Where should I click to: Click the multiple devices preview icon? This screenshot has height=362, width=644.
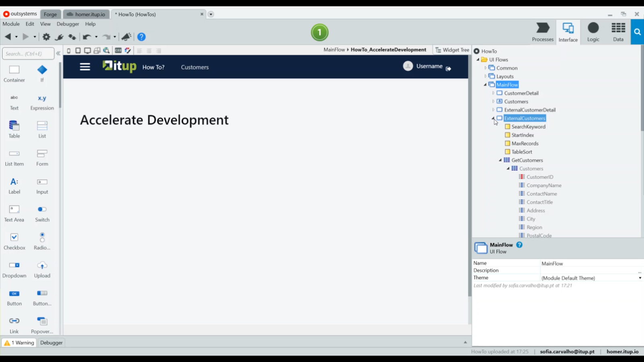[x=97, y=51]
